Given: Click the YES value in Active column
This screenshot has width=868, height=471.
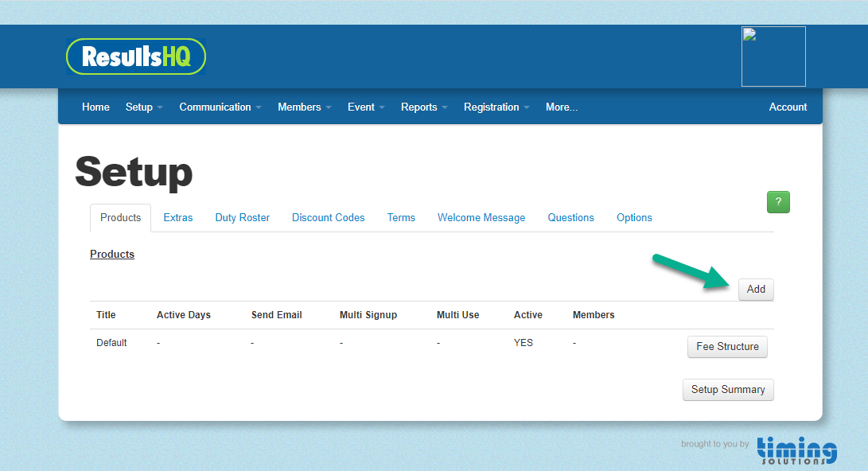Looking at the screenshot, I should tap(524, 343).
